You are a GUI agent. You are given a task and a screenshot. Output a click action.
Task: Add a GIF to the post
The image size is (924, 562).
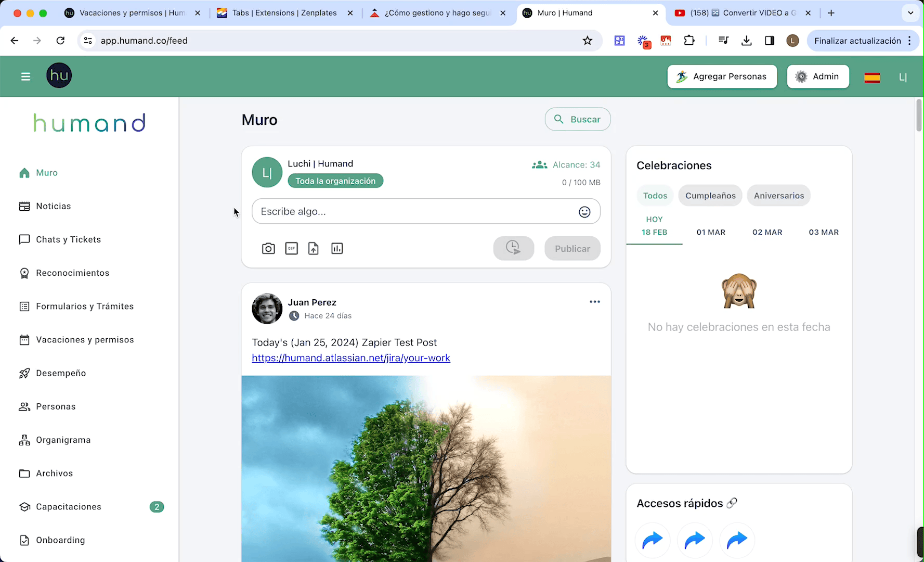point(291,249)
